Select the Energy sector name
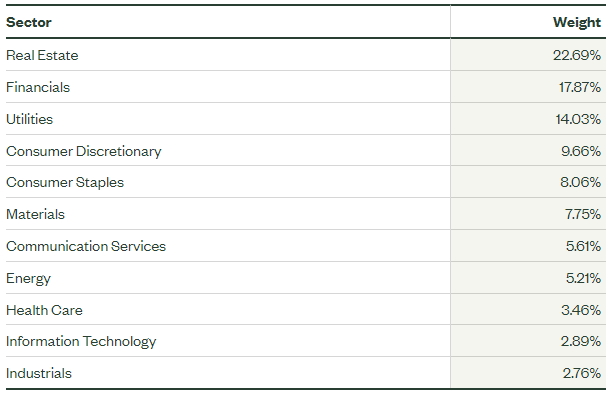This screenshot has width=615, height=397. point(28,279)
